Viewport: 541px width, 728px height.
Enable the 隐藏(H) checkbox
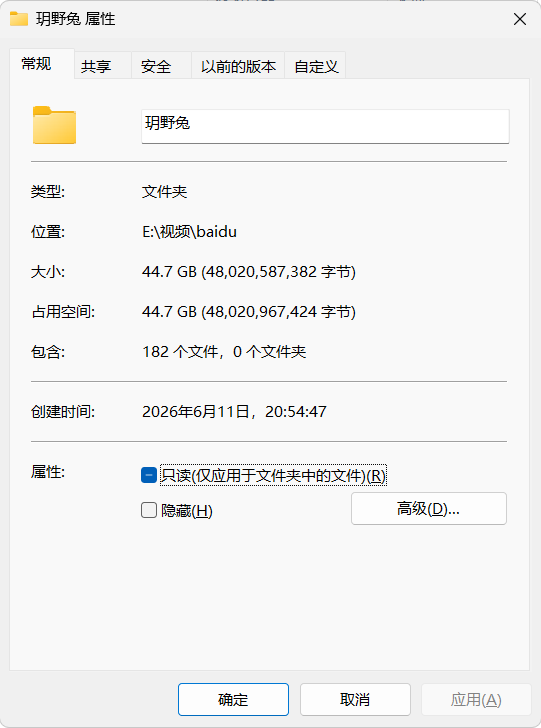149,510
